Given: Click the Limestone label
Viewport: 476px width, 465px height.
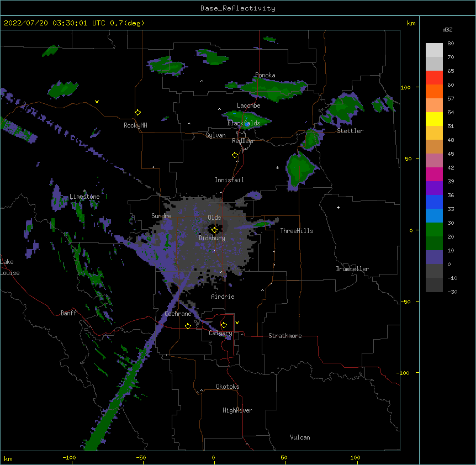Looking at the screenshot, I should (84, 197).
